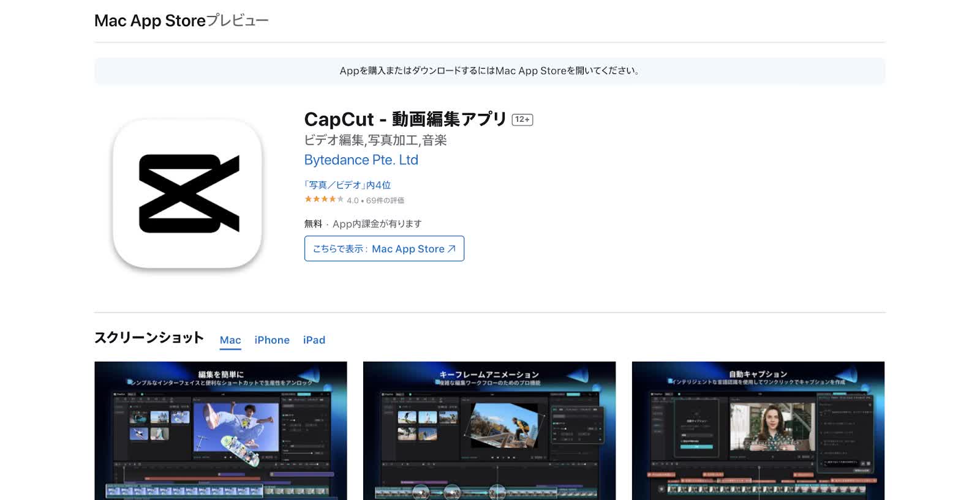The height and width of the screenshot is (500, 980).
Task: Click the CapCut - 動画編集アプリ title
Action: tap(405, 119)
